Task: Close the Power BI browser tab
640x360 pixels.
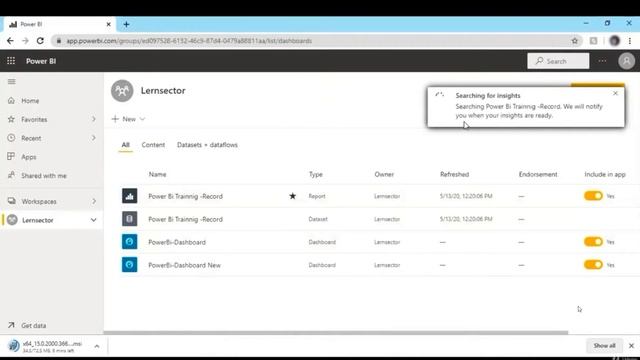Action: point(108,24)
